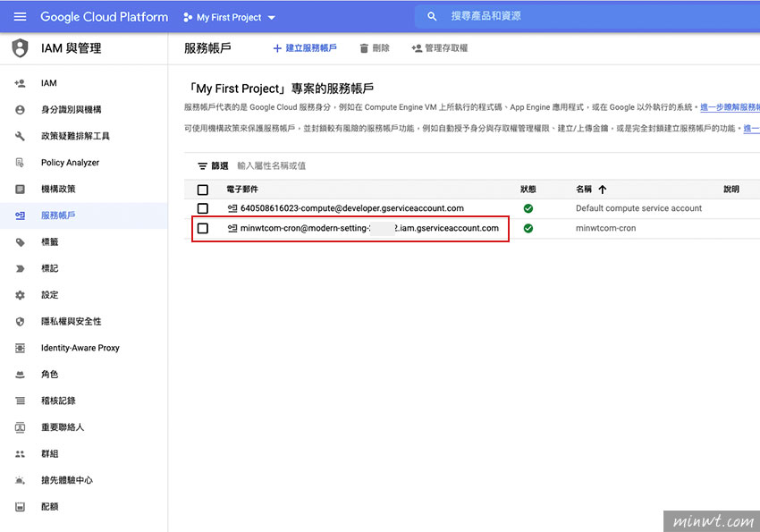Click the Google Cloud Platform logo text
Image resolution: width=760 pixels, height=532 pixels.
coord(105,17)
